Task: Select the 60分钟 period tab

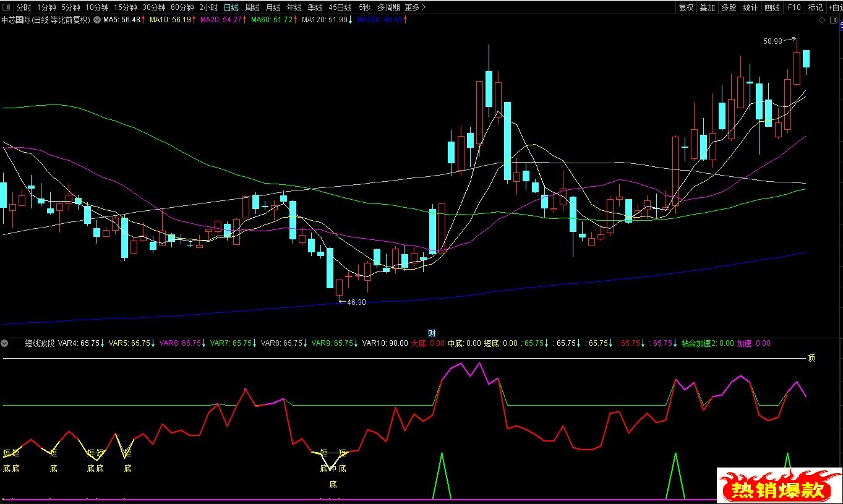Action: pos(182,7)
